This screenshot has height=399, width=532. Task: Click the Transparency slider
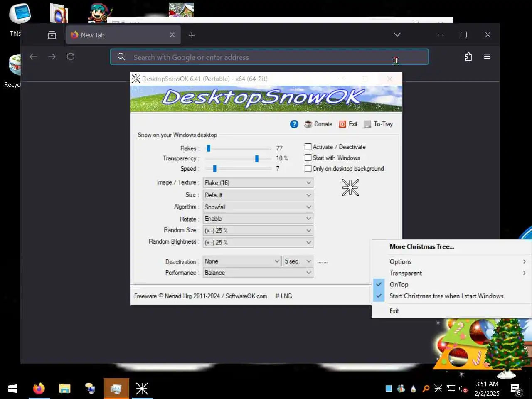238,158
